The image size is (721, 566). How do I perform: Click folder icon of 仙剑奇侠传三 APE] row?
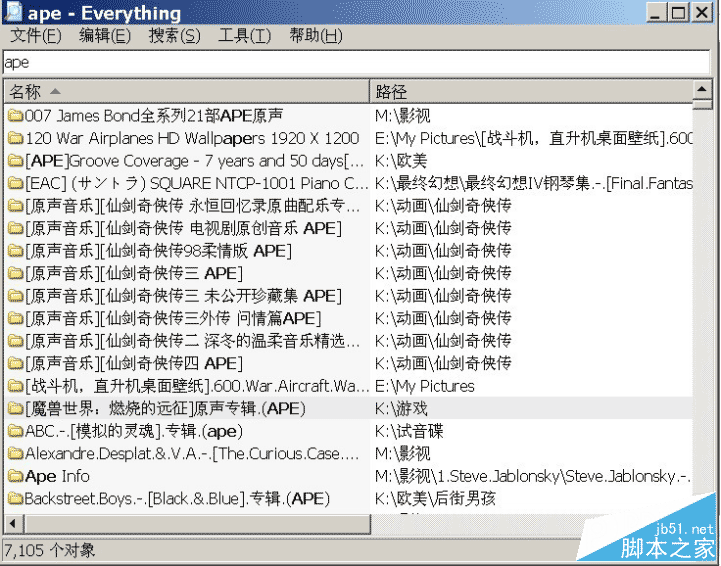coord(16,274)
